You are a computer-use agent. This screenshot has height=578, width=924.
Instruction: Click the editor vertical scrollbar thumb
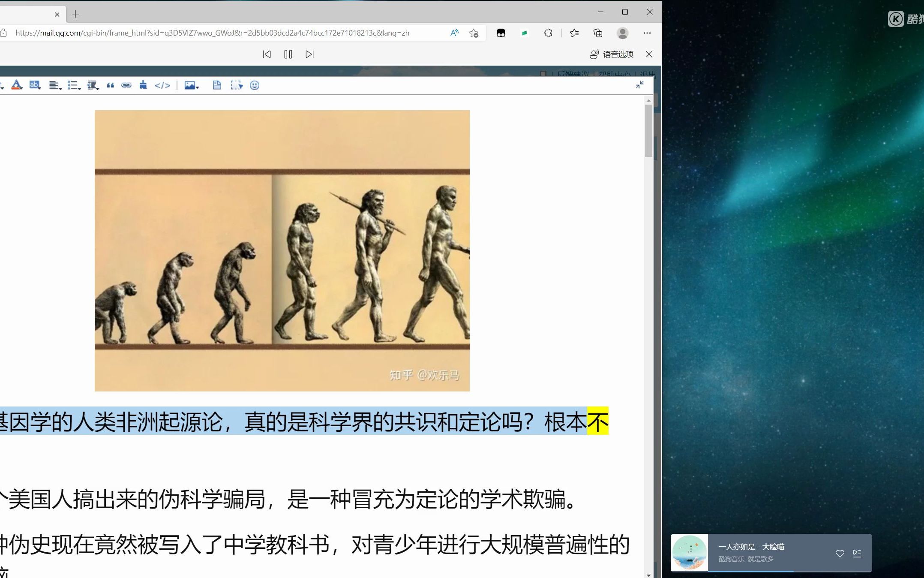tap(648, 131)
